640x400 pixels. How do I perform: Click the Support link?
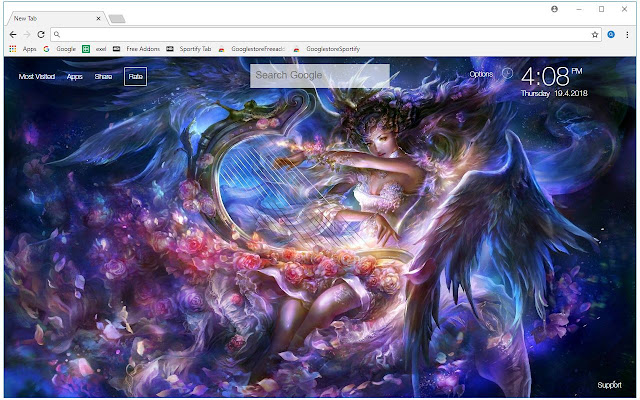[609, 385]
